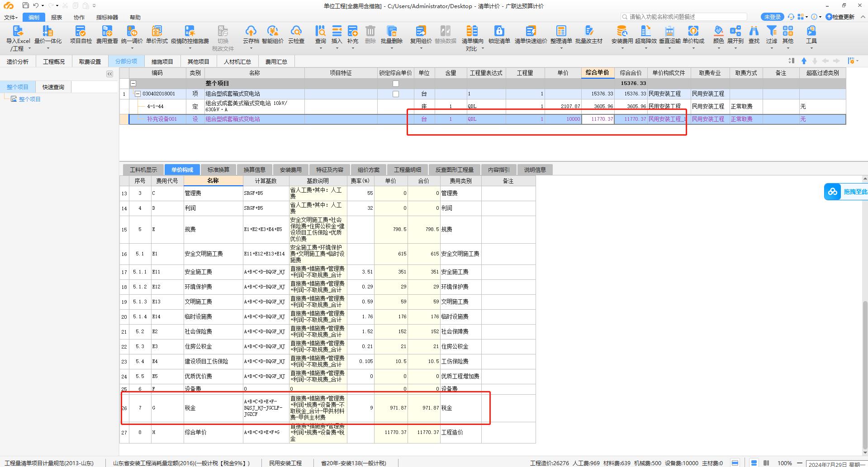Click the move-up blue arrow icon
This screenshot has height=467, width=868.
click(x=804, y=61)
